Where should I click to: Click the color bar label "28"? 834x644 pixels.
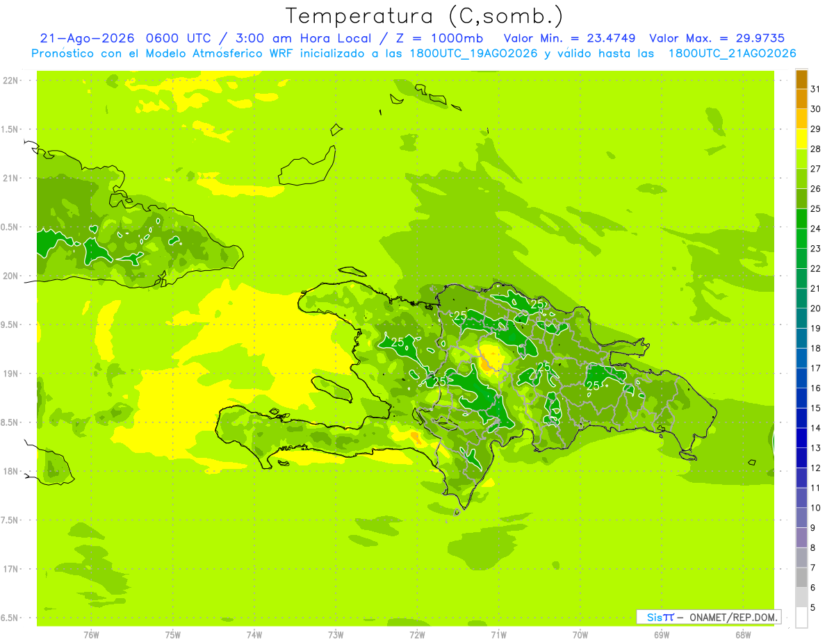click(x=816, y=149)
